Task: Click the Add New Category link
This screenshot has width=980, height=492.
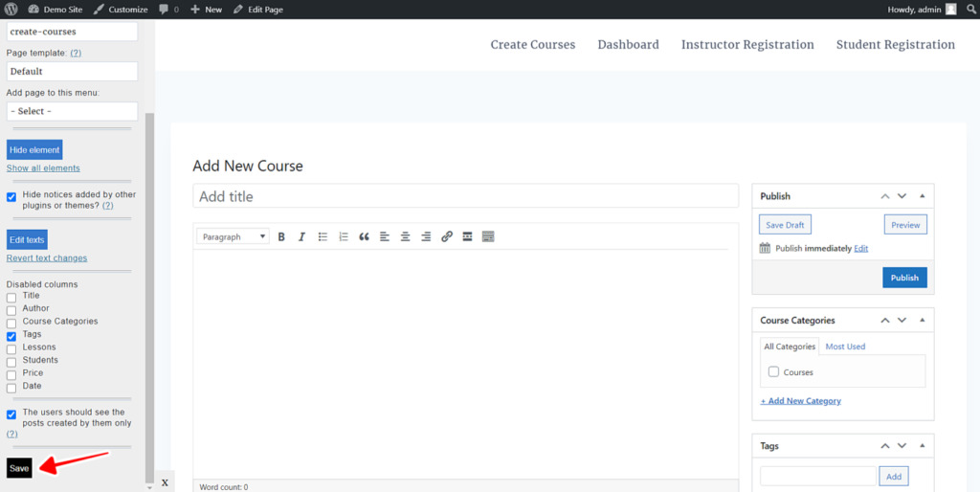Action: click(801, 401)
